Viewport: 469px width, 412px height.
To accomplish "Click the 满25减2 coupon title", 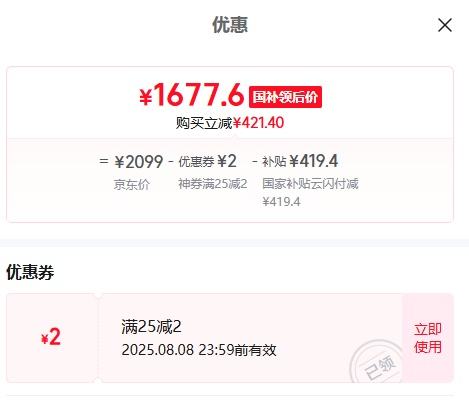I will coord(151,327).
